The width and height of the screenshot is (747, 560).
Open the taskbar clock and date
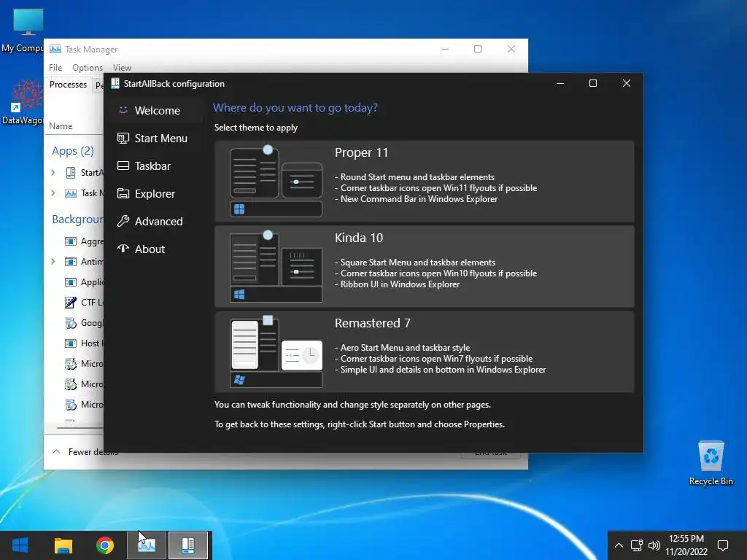(686, 545)
